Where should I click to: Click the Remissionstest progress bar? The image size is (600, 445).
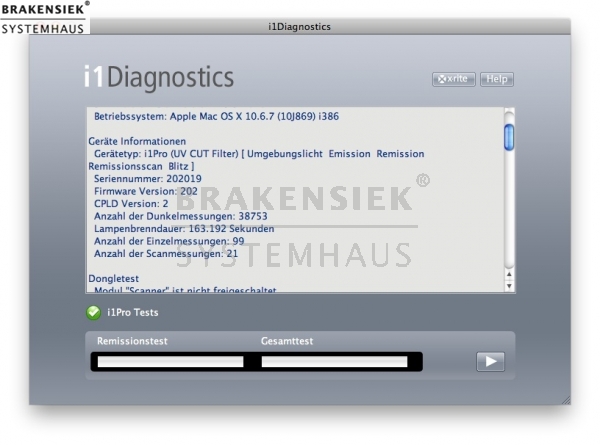click(x=171, y=362)
